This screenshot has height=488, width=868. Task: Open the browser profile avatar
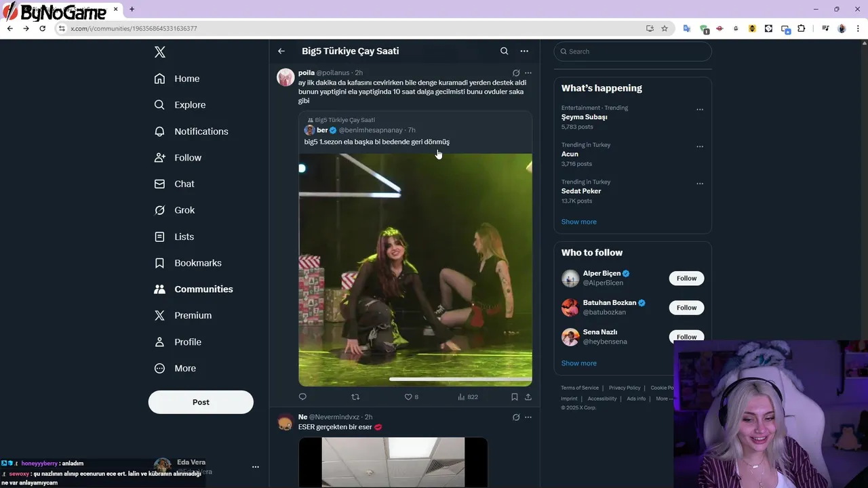[x=842, y=28]
